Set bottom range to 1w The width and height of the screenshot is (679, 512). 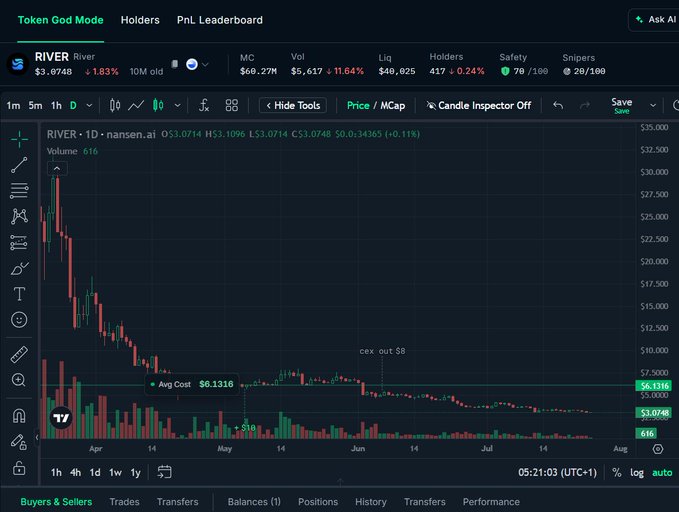pyautogui.click(x=115, y=472)
